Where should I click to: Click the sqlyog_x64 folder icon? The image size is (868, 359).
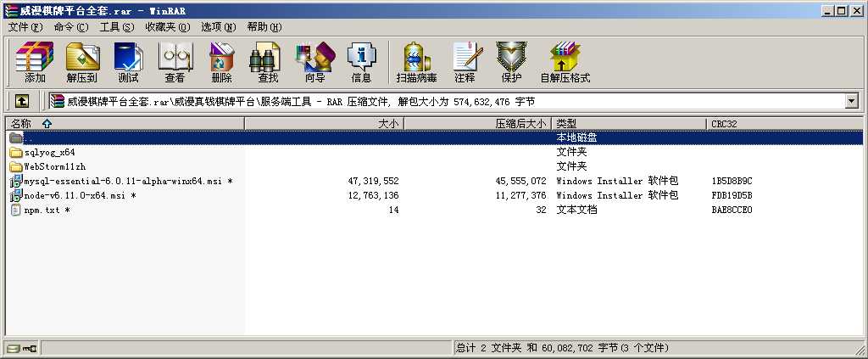pyautogui.click(x=16, y=152)
